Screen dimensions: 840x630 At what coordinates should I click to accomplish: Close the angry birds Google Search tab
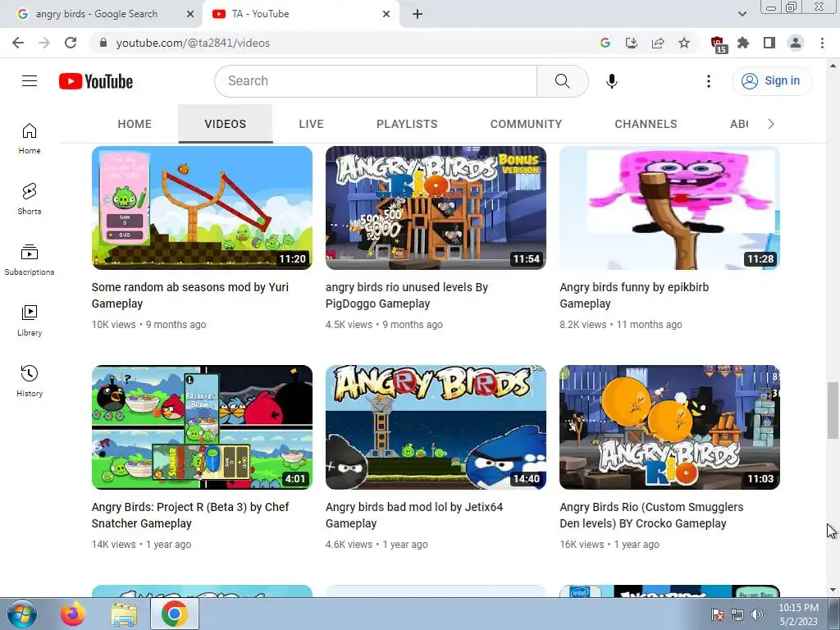click(x=190, y=14)
